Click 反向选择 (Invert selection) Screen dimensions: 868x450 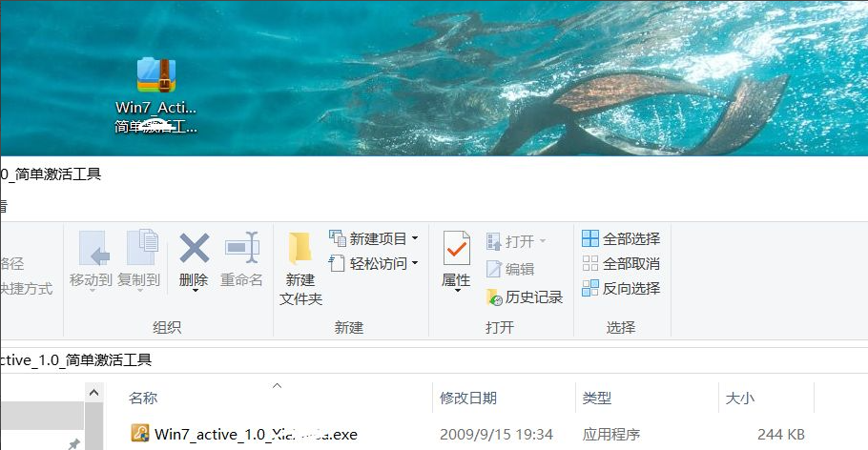point(621,288)
